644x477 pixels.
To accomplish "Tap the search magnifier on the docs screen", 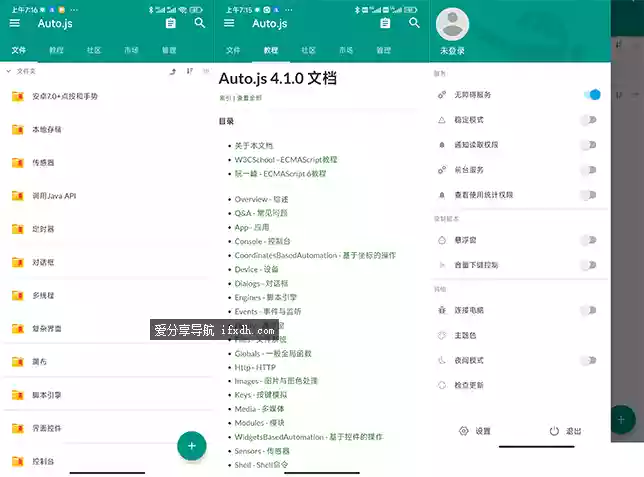I will pos(414,23).
